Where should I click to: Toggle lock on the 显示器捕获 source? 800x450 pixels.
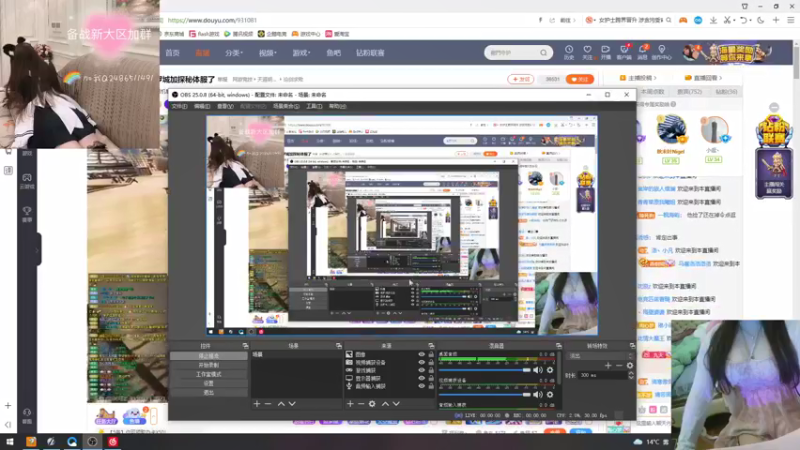(x=431, y=379)
